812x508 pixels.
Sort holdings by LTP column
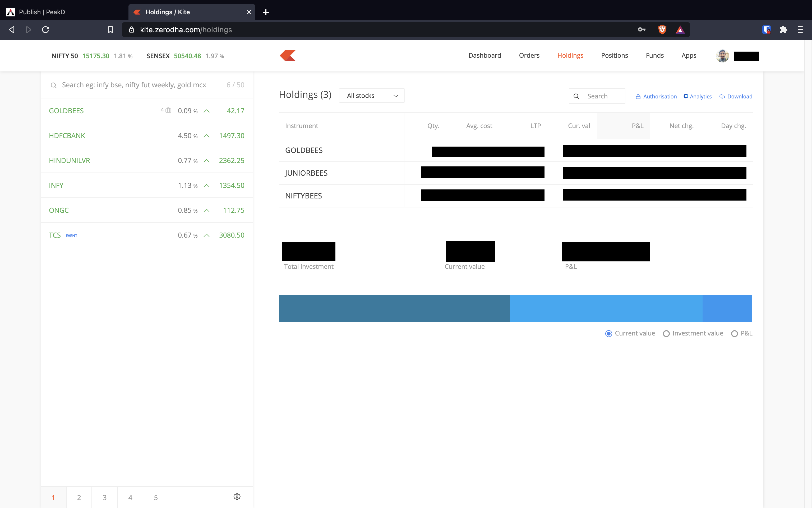coord(536,126)
